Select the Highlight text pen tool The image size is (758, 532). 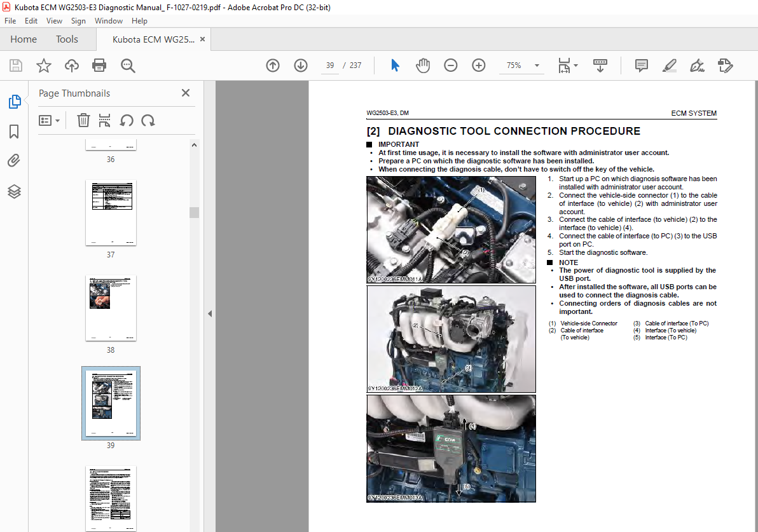pos(670,65)
